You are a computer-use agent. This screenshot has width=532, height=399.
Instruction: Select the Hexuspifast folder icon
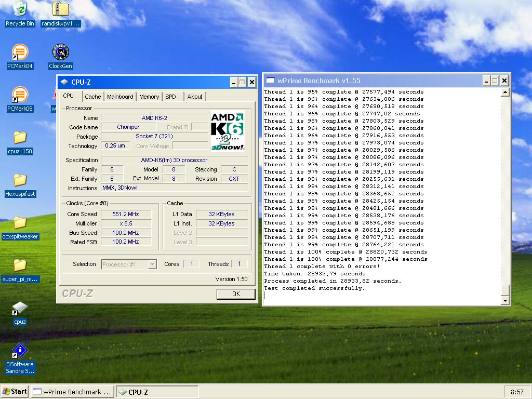point(20,185)
